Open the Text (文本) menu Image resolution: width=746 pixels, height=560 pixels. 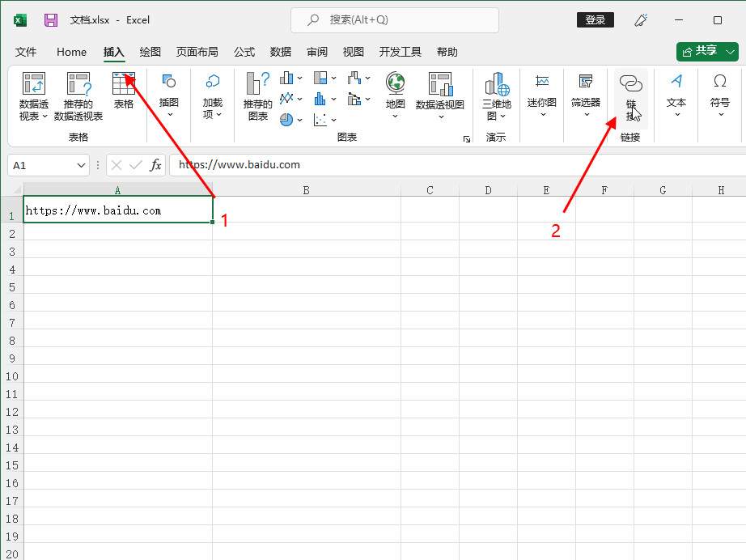click(x=676, y=95)
